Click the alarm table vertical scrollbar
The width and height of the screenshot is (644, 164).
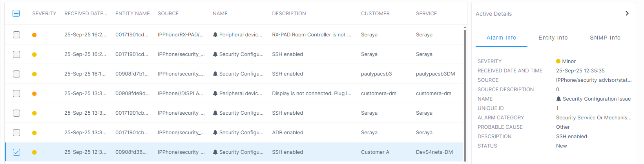[x=465, y=94]
